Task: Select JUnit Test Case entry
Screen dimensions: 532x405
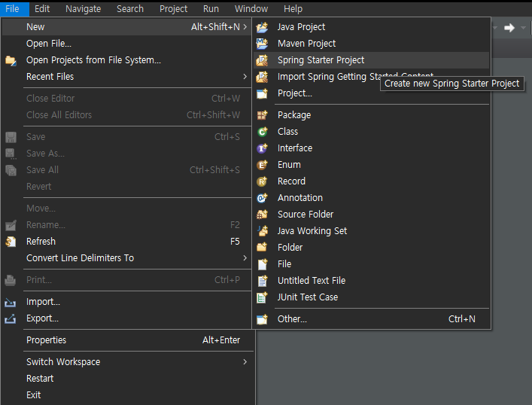Action: pos(371,297)
